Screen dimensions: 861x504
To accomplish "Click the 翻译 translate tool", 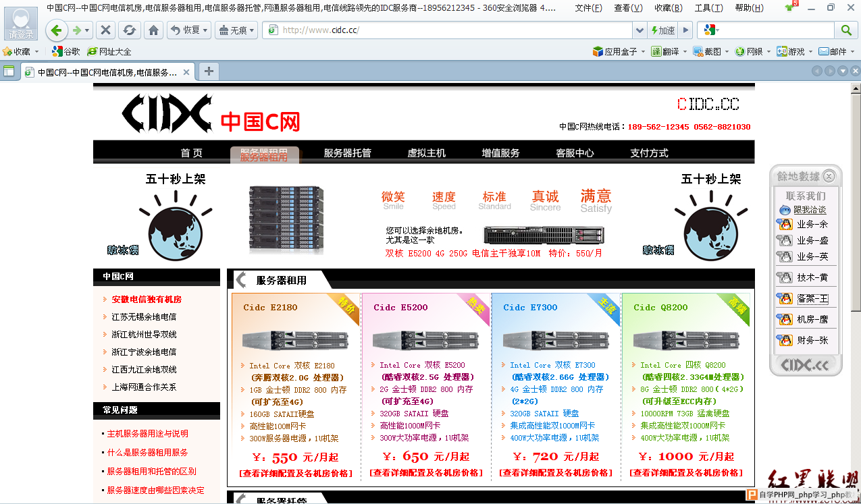I will tap(666, 51).
